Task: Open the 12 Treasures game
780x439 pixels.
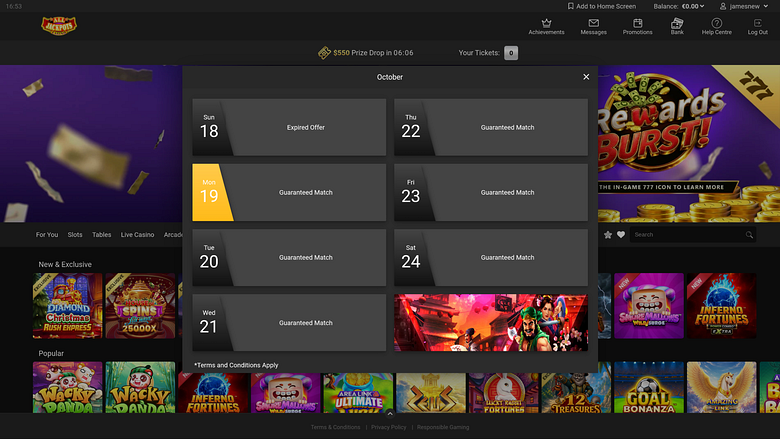Action: tap(576, 393)
